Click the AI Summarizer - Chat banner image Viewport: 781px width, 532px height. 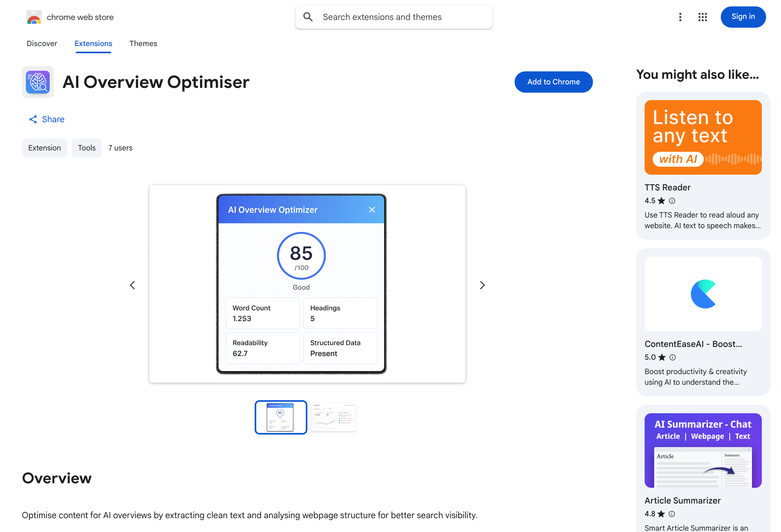coord(703,450)
